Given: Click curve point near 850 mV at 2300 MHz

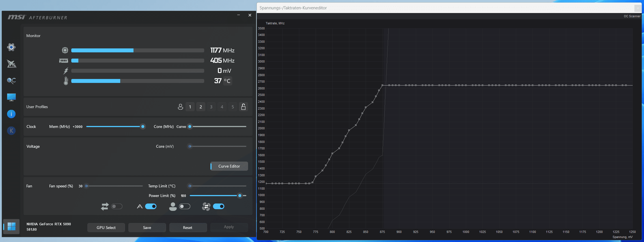Looking at the screenshot, I should (x=366, y=107).
